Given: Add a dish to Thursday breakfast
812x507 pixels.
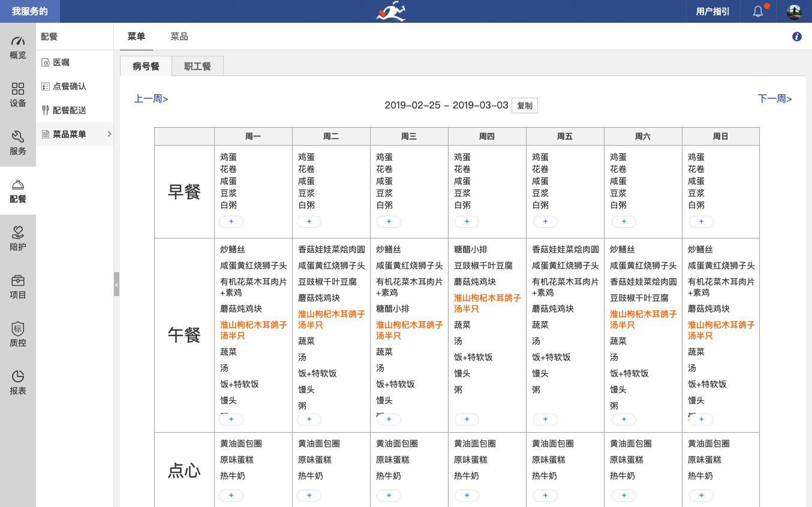Looking at the screenshot, I should [x=467, y=222].
